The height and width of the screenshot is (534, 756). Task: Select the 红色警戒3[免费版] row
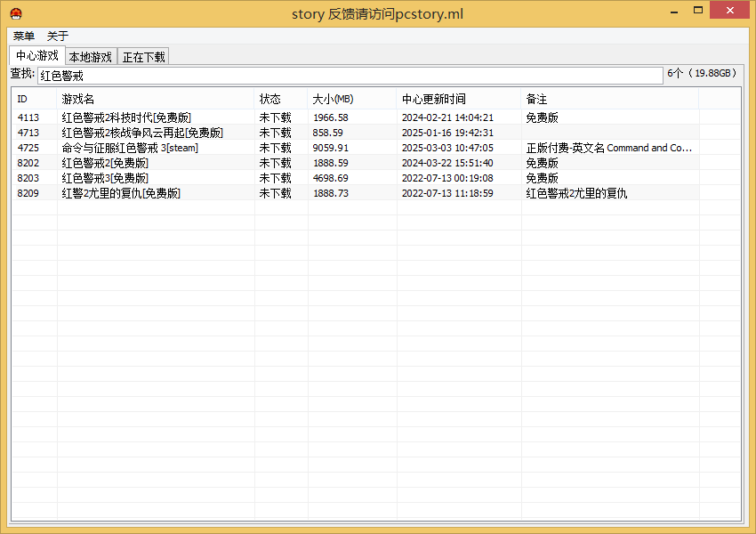coord(105,178)
